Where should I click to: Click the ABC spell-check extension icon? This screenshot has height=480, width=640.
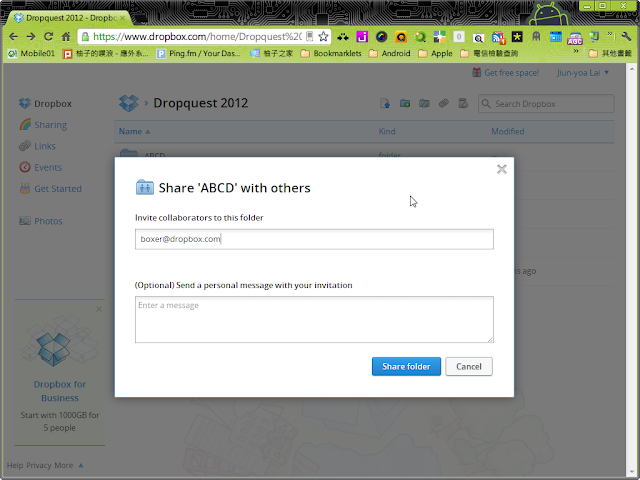coord(575,38)
